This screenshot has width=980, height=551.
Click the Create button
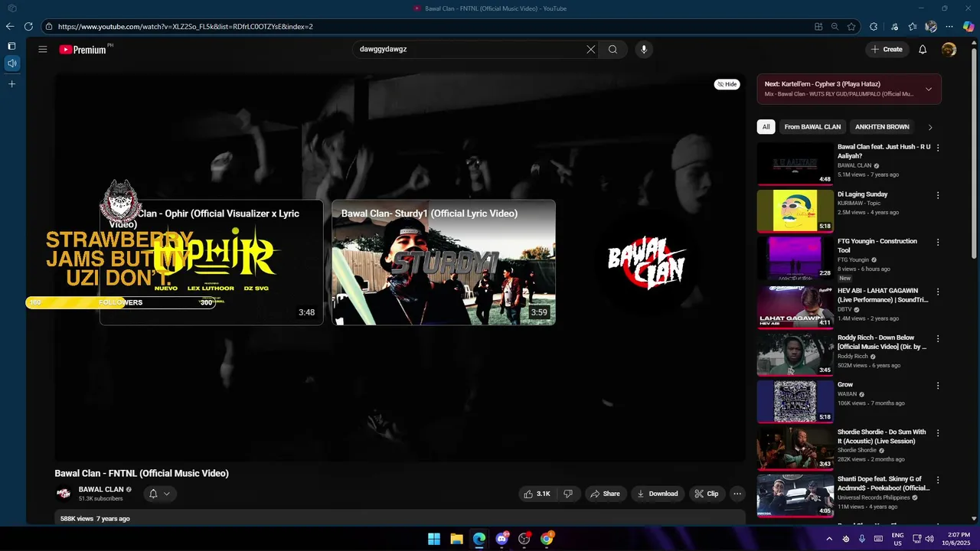tap(887, 49)
